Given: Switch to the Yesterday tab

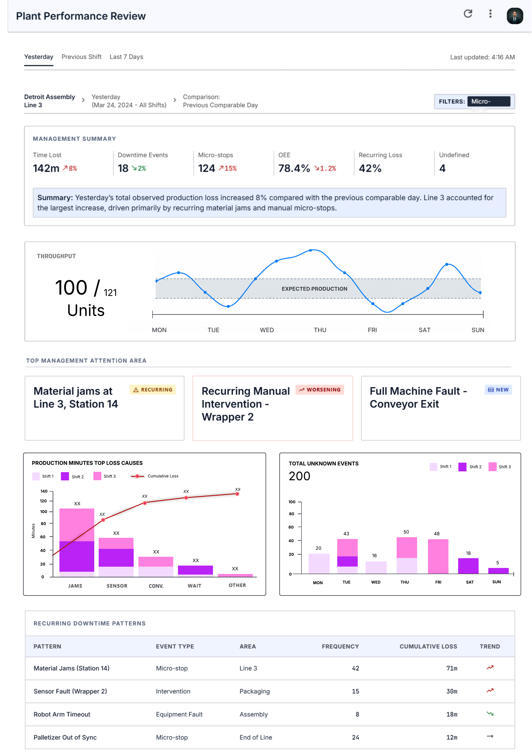Looking at the screenshot, I should pos(38,57).
